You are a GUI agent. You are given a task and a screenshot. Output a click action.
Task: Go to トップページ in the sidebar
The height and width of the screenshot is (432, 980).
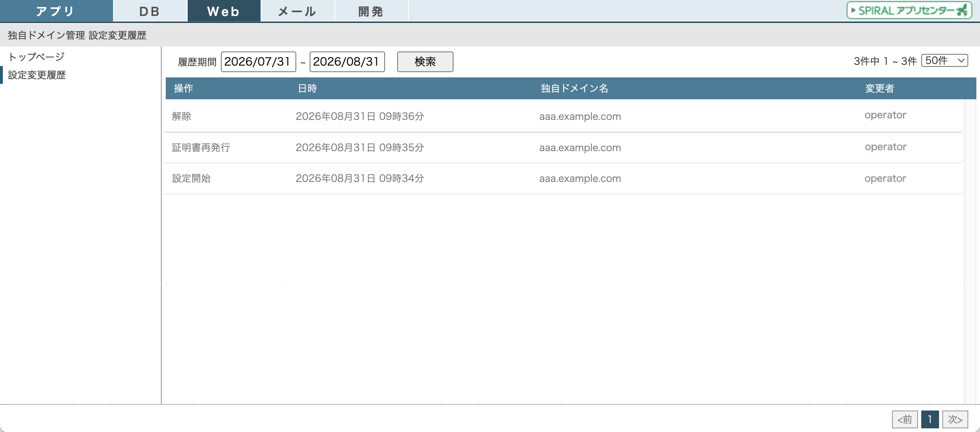[36, 57]
